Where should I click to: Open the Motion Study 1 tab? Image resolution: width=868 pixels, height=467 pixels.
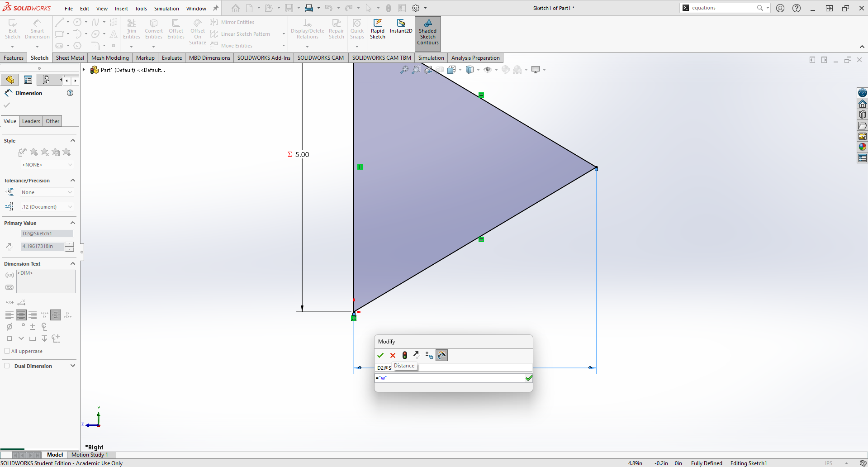90,455
